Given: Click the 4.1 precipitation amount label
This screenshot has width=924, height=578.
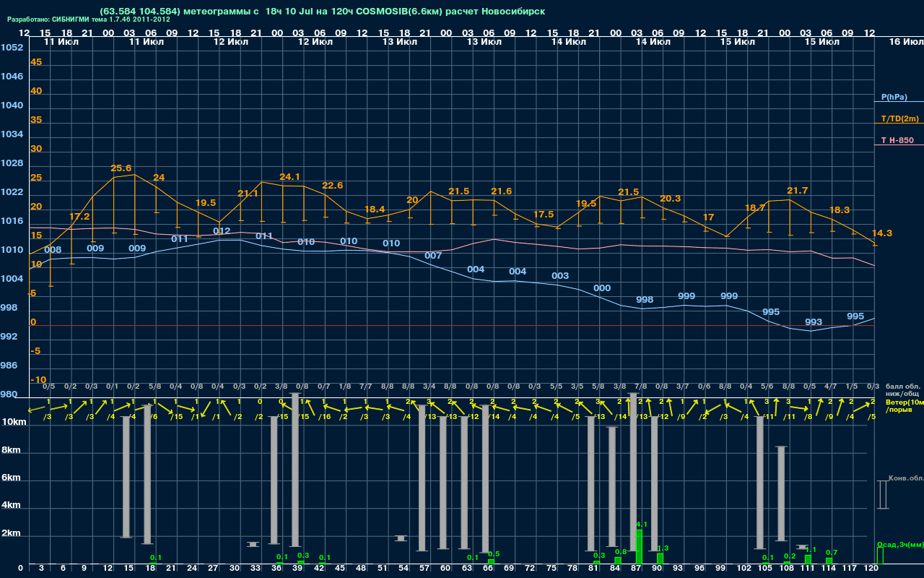Looking at the screenshot, I should 642,525.
